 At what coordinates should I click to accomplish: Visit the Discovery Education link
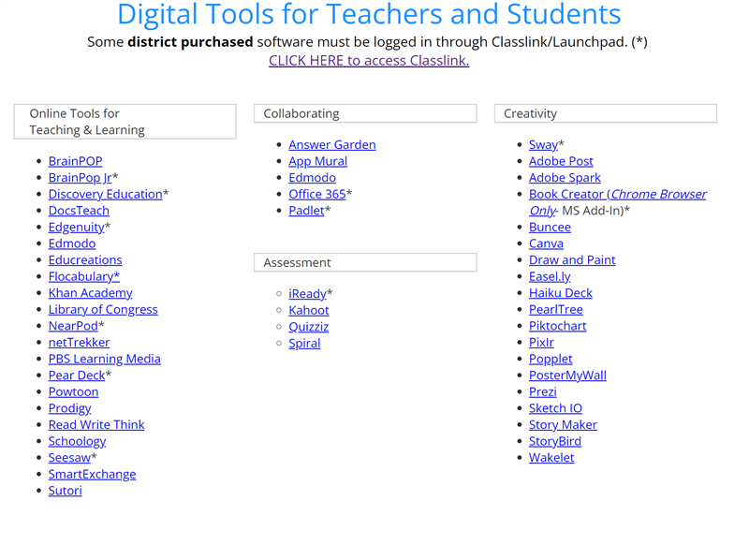click(x=105, y=194)
